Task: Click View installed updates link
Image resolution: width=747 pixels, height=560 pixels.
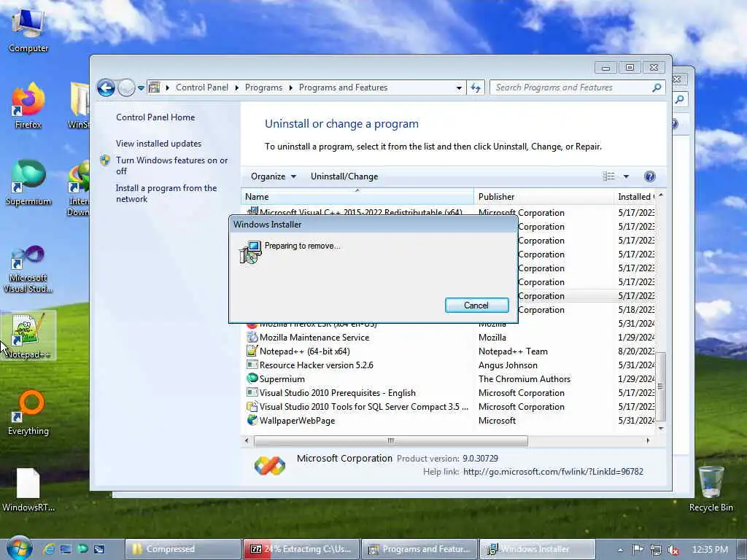Action: [x=158, y=144]
